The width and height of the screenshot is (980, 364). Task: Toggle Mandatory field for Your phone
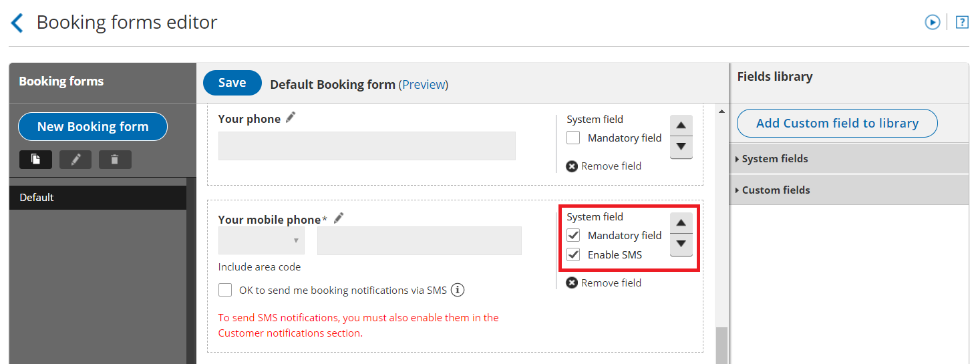[x=573, y=138]
